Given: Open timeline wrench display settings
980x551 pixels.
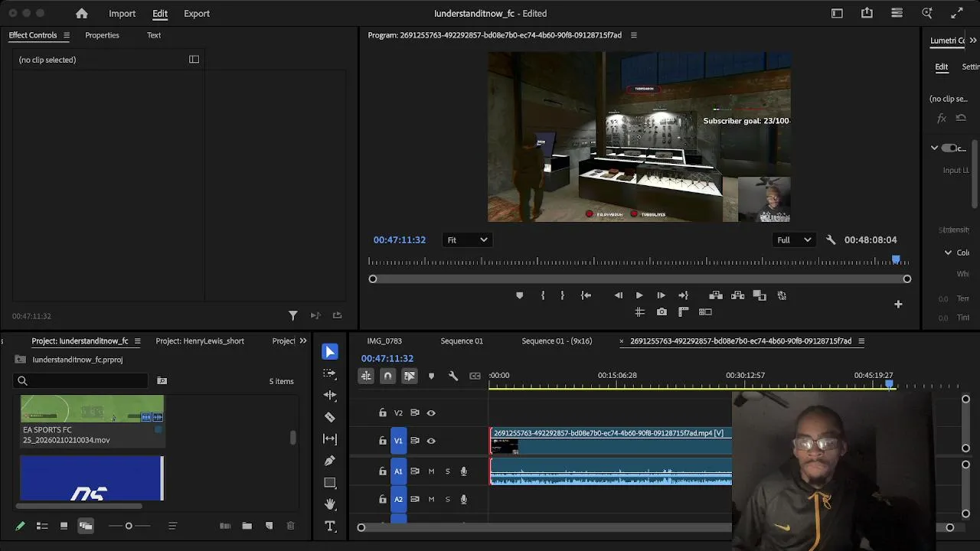Looking at the screenshot, I should click(453, 376).
